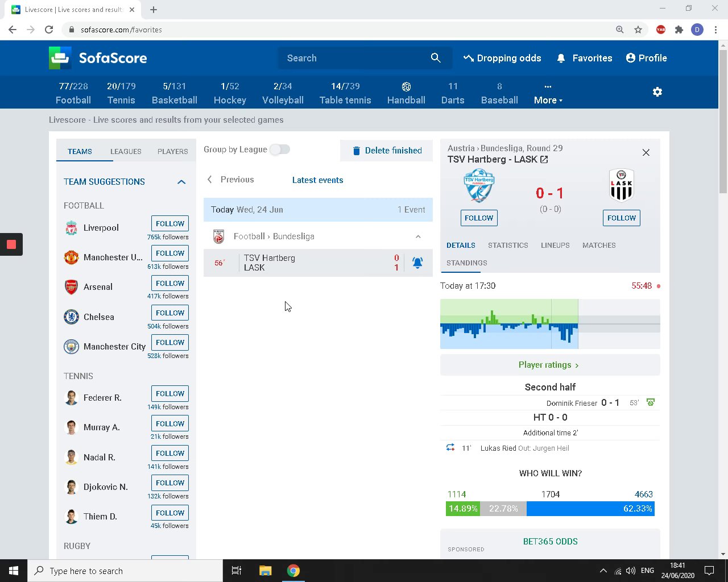
Task: Click the Chelsea club logo
Action: 71,317
